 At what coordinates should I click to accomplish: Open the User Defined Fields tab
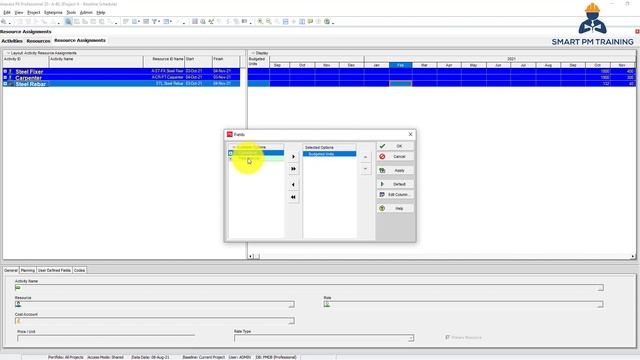coord(54,270)
